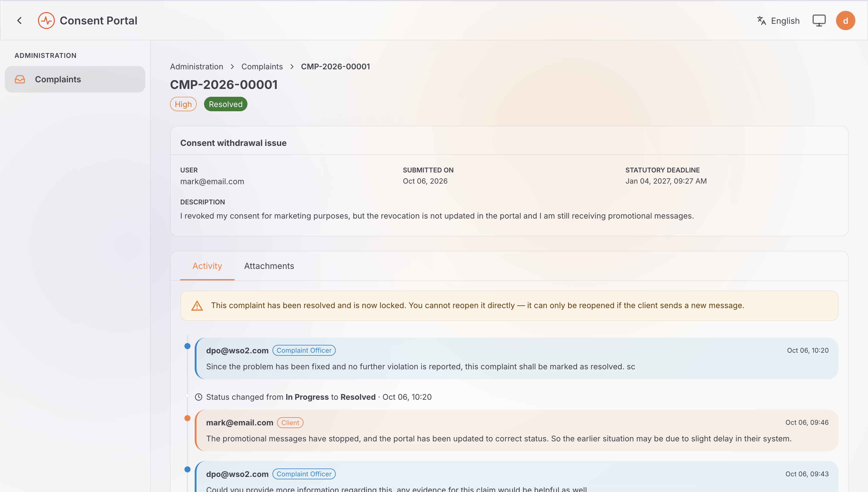The width and height of the screenshot is (868, 492).
Task: Click the ADMINISTRATION sidebar heading
Action: 46,55
